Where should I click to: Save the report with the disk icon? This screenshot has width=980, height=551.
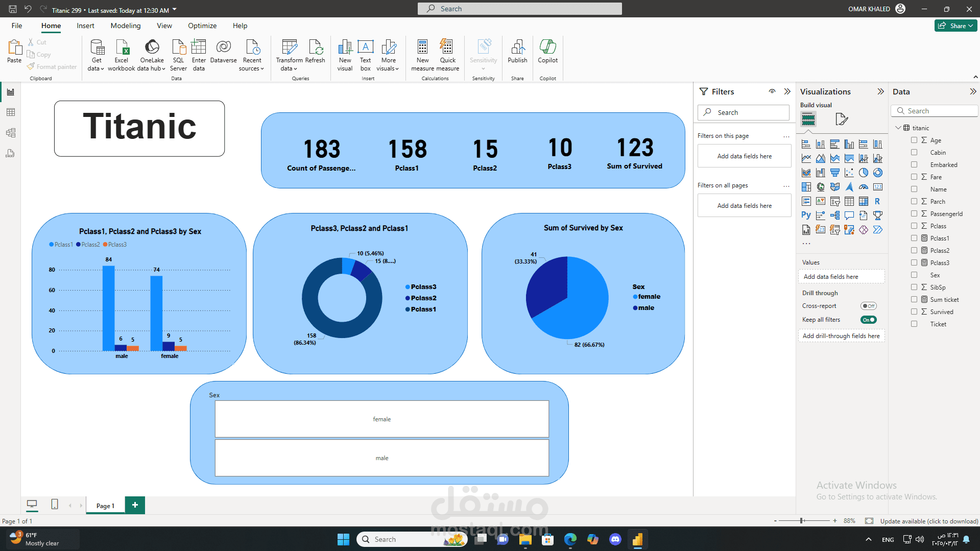point(12,9)
